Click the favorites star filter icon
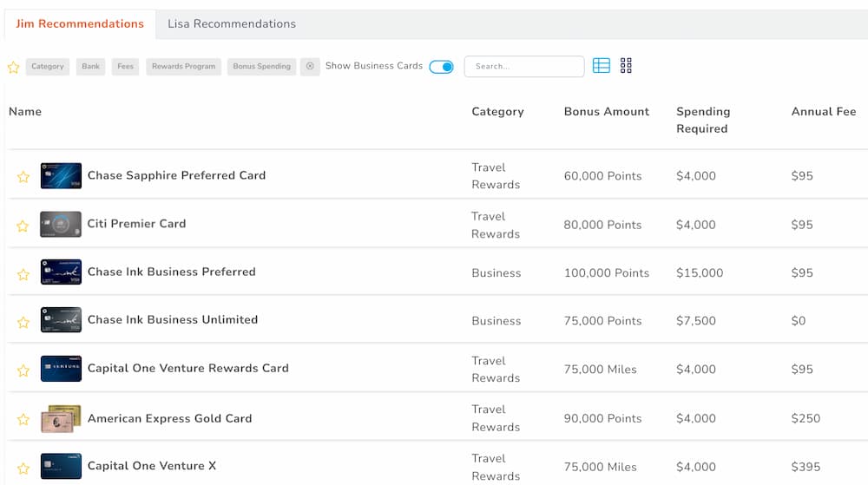868x485 pixels. pyautogui.click(x=13, y=68)
